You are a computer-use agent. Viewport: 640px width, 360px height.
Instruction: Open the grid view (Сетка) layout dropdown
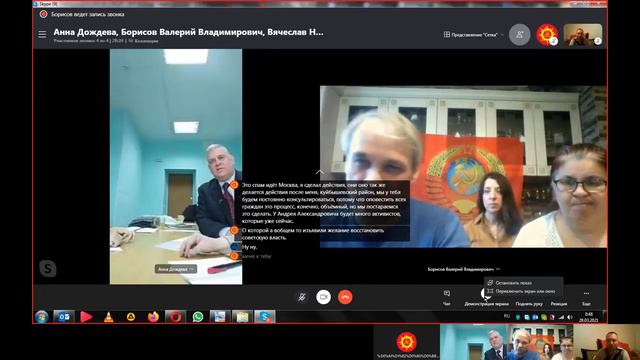point(473,35)
